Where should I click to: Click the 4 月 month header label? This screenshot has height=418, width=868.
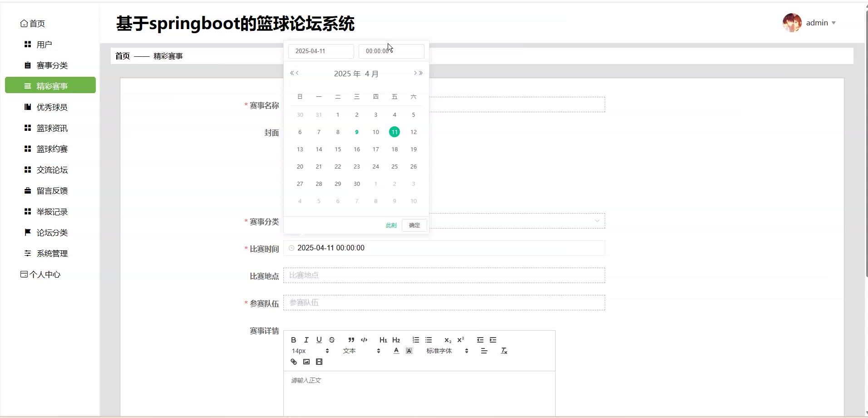click(x=371, y=74)
